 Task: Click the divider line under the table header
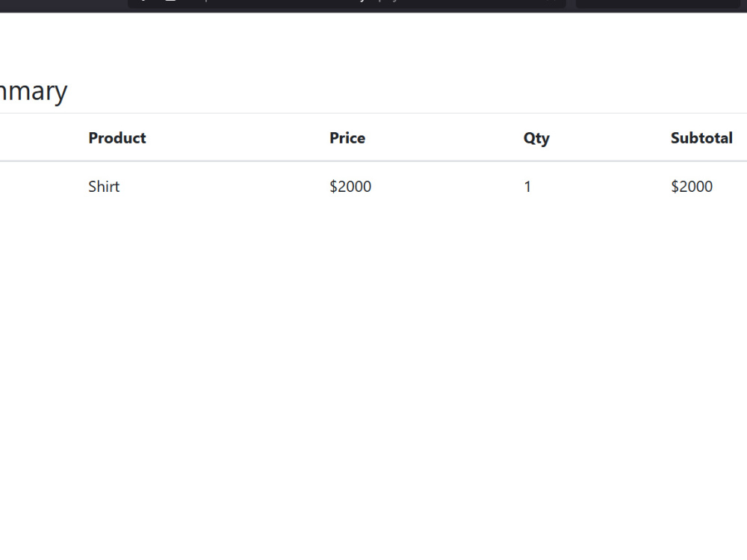coord(373,161)
